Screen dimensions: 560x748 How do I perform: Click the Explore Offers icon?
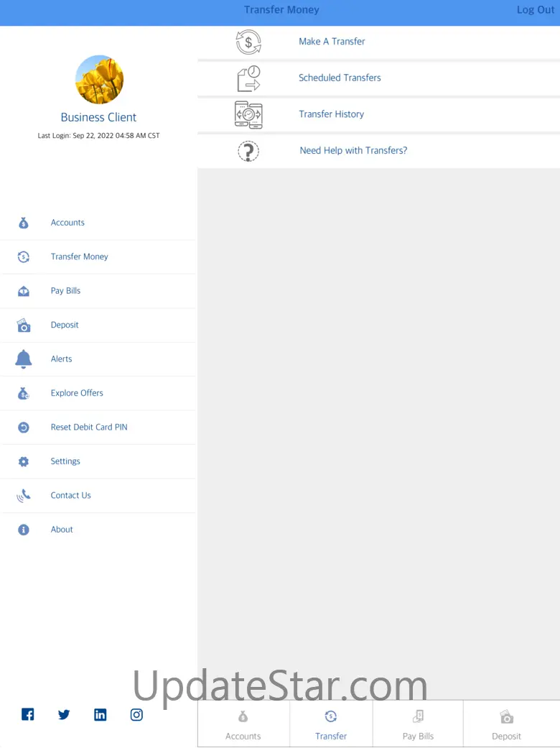coord(24,394)
